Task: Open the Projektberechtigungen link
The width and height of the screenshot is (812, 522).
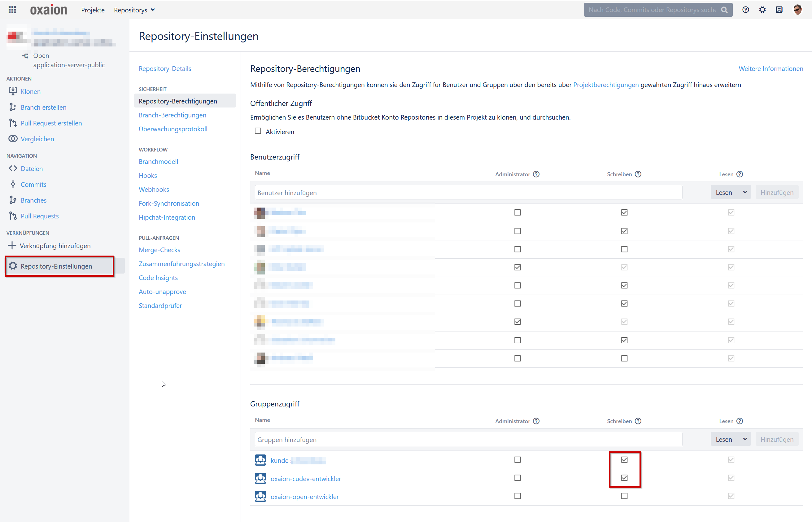Action: (x=606, y=85)
